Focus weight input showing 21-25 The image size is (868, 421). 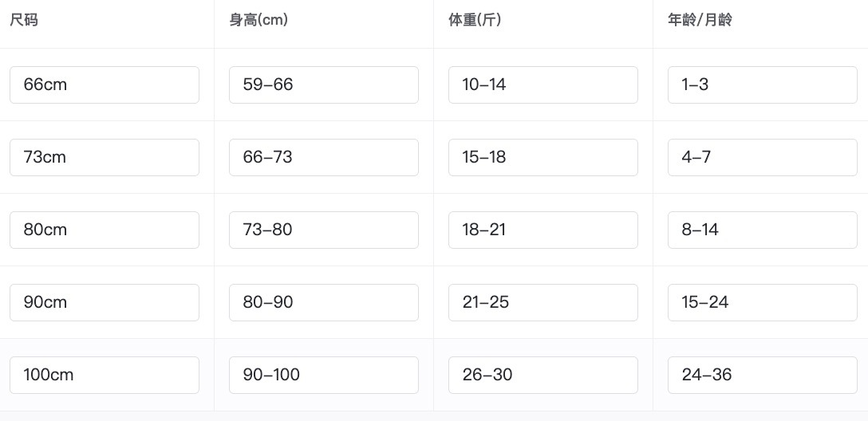[542, 302]
